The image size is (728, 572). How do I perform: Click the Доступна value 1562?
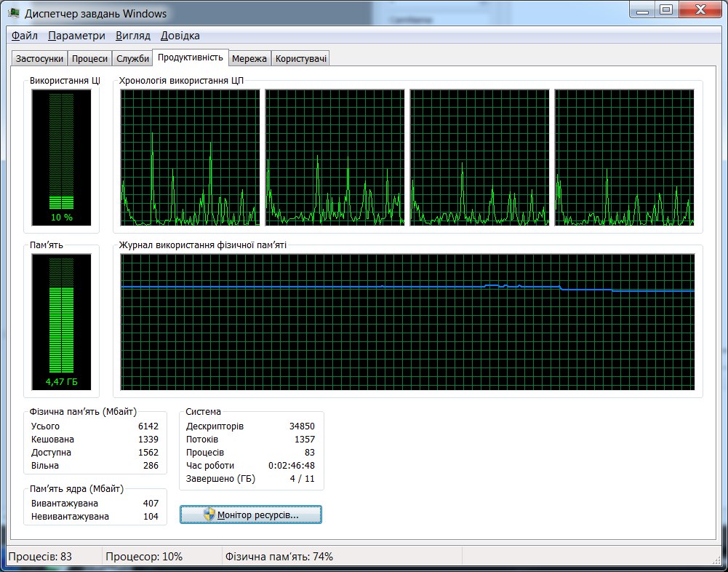click(x=148, y=452)
